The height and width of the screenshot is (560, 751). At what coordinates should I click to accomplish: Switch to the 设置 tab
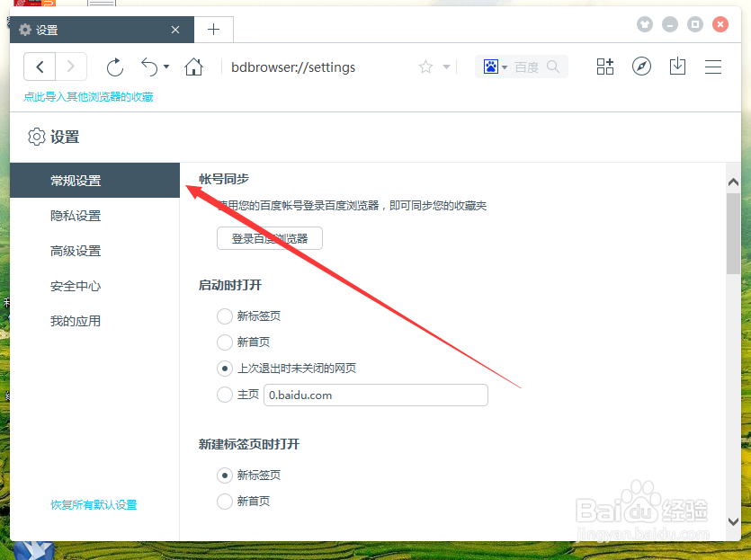pos(102,30)
